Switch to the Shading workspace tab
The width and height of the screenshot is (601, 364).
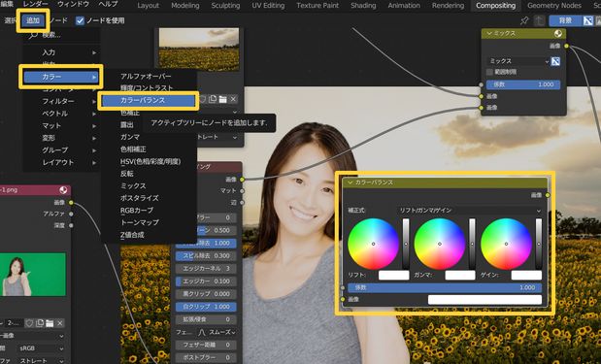coord(363,6)
